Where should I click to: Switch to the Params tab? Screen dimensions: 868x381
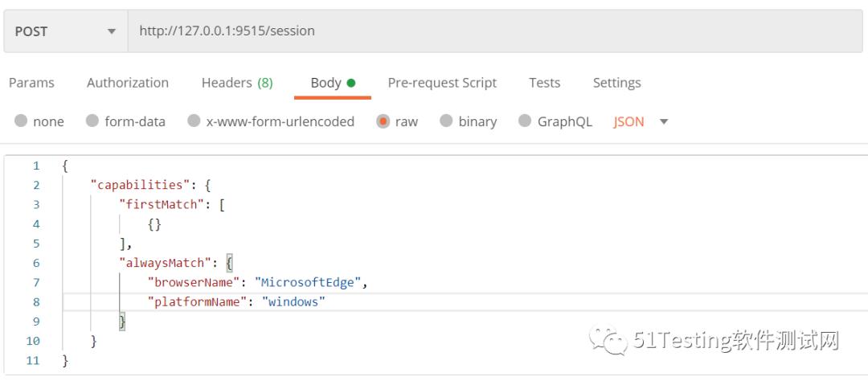[31, 83]
